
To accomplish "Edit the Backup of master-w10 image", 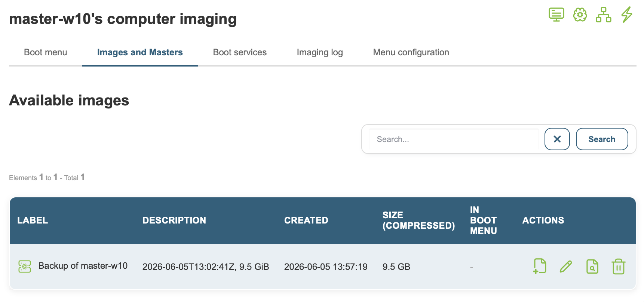I will (566, 266).
